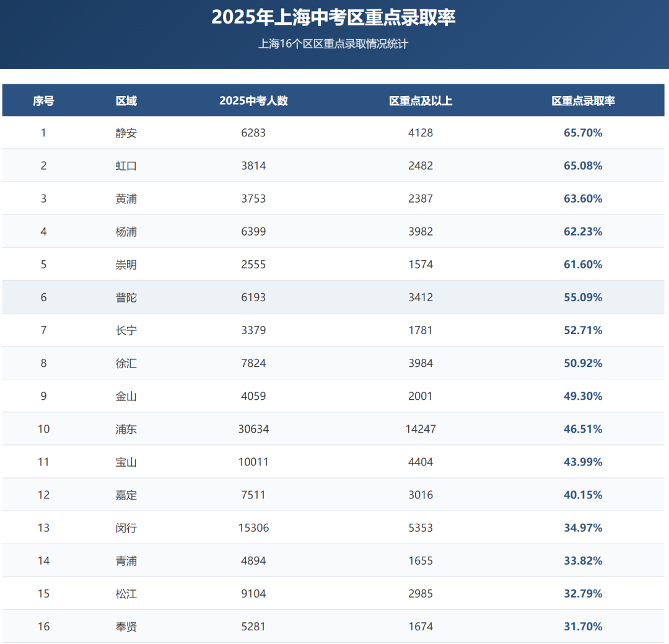The width and height of the screenshot is (669, 644).
Task: Select 松江's admitted count 2985
Action: (x=421, y=594)
